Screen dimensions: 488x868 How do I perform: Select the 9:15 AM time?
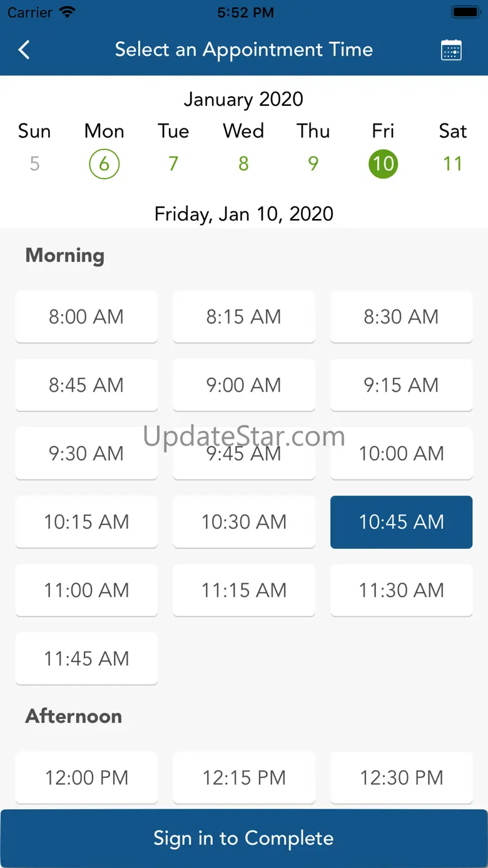(401, 385)
